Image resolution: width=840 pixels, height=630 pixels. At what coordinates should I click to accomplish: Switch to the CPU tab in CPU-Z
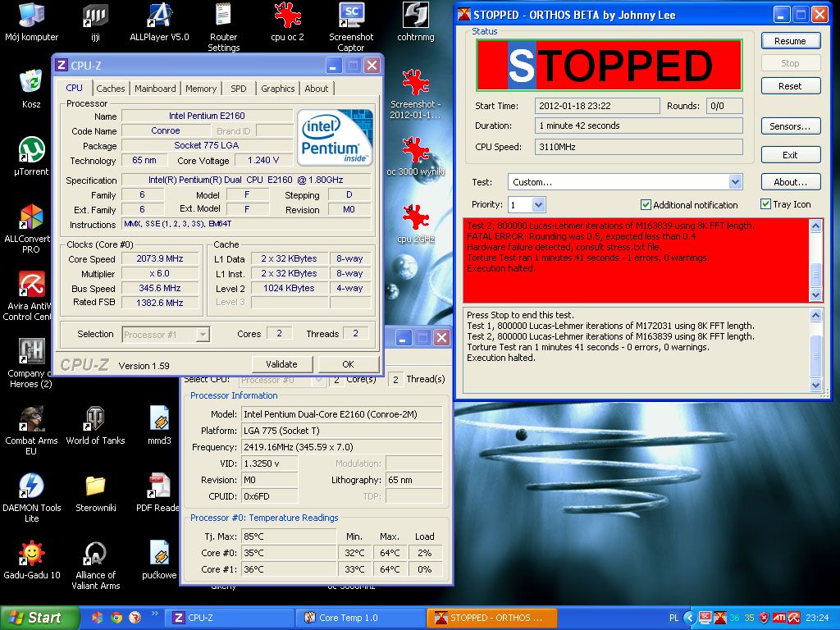(x=74, y=88)
